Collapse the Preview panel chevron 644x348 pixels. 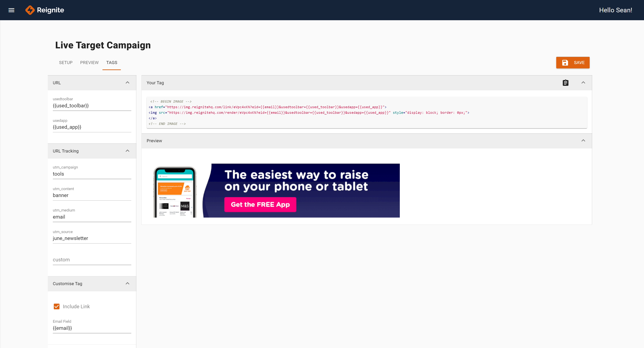point(583,141)
